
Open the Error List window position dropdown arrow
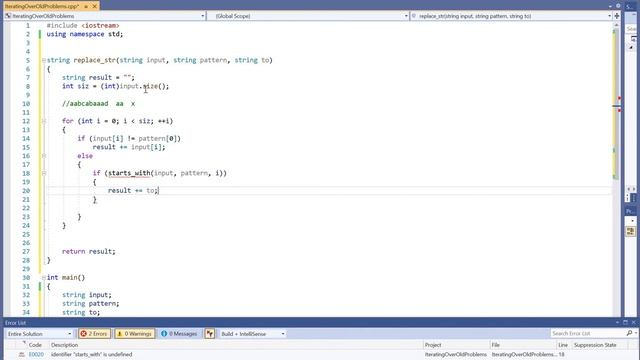click(617, 323)
